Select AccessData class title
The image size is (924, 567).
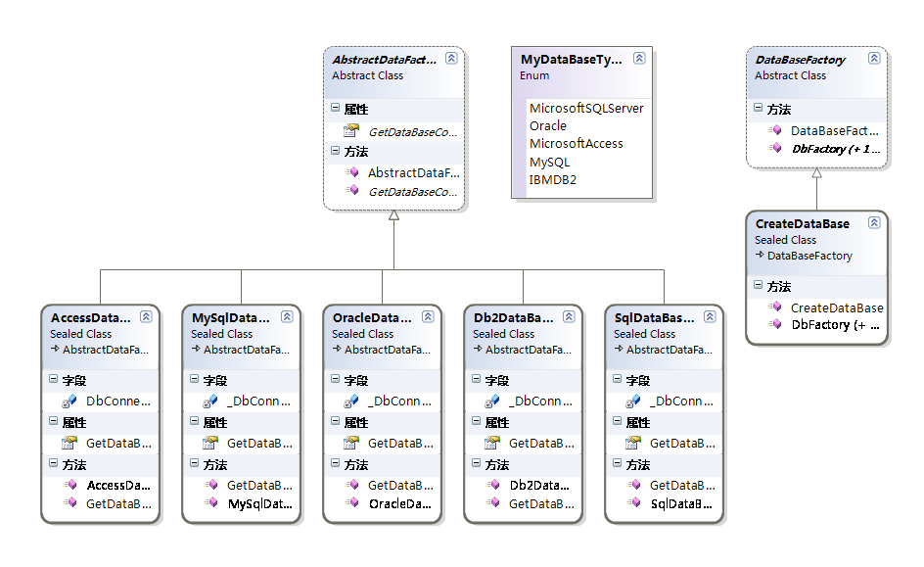coord(91,318)
